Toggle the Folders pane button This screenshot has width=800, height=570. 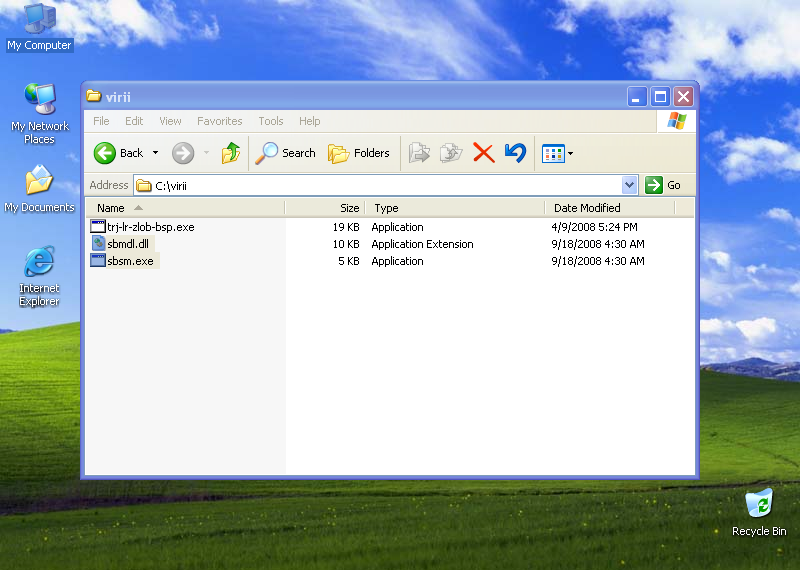[x=359, y=153]
